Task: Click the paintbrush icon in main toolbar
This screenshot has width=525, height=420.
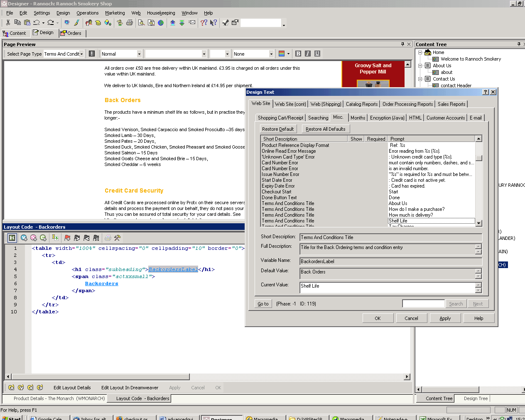Action: pos(76,23)
